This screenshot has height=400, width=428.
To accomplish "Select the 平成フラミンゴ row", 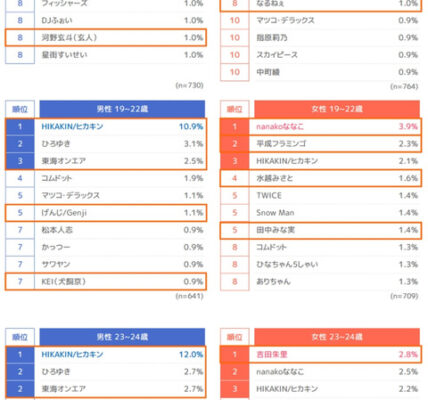I will click(x=321, y=144).
